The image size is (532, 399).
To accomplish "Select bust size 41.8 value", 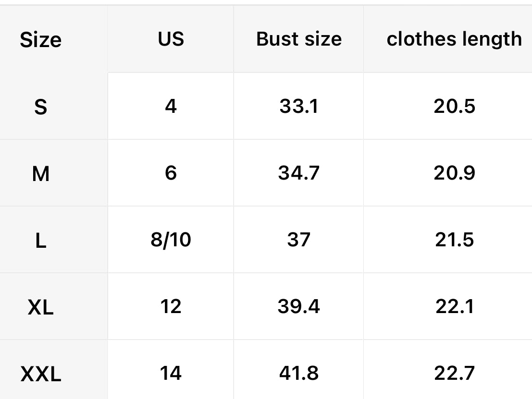I will [x=298, y=373].
